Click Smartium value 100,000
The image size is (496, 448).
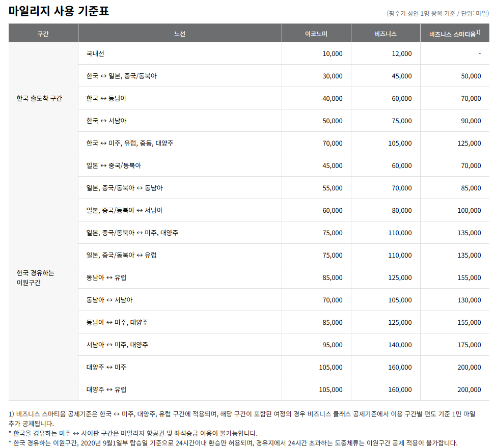[469, 211]
